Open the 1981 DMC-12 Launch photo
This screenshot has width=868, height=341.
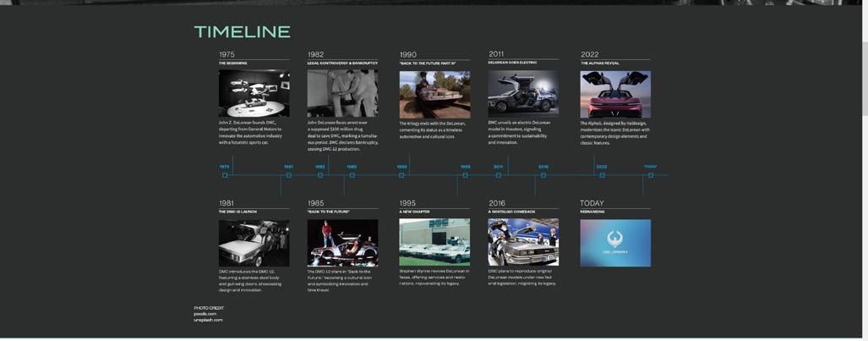tap(254, 243)
